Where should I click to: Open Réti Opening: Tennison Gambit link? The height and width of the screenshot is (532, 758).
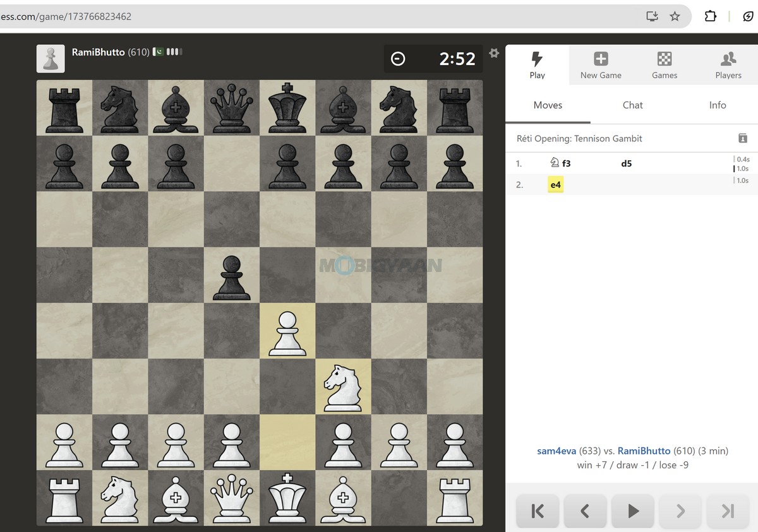(579, 138)
